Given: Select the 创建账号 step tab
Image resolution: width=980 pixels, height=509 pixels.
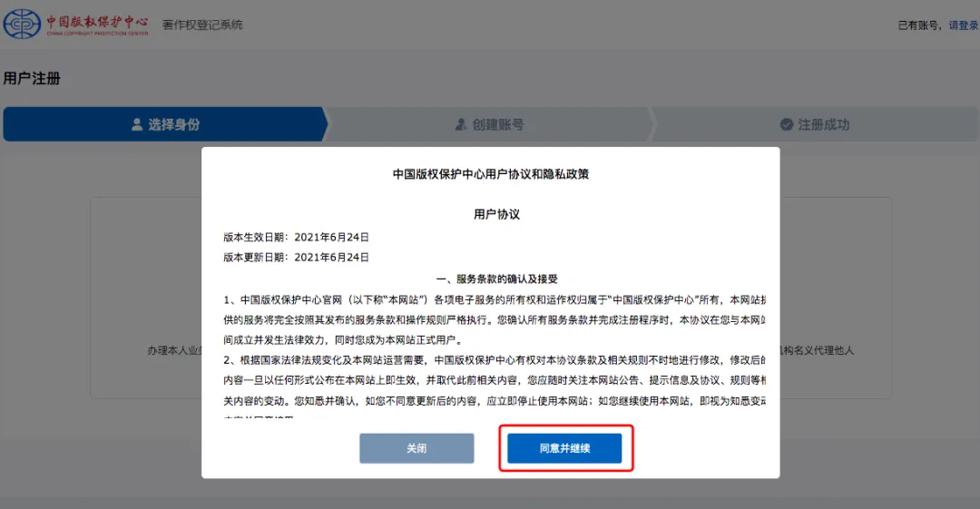Looking at the screenshot, I should [x=489, y=124].
